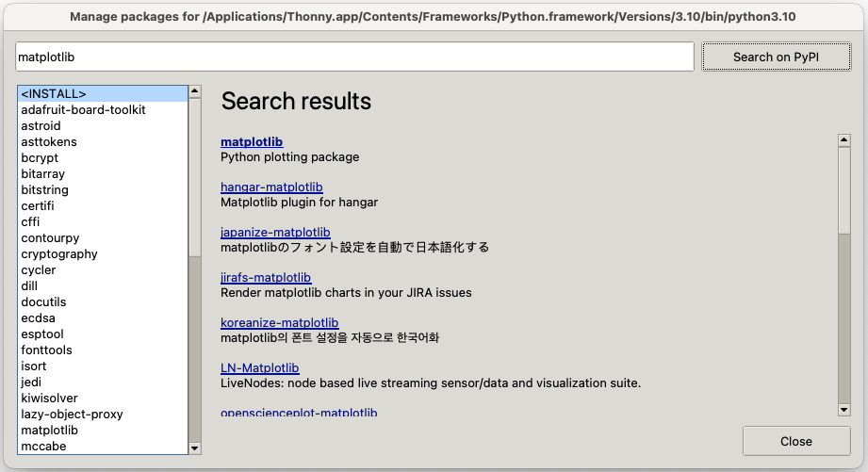
Task: Click the 'Python plotting package' description
Action: [x=289, y=157]
